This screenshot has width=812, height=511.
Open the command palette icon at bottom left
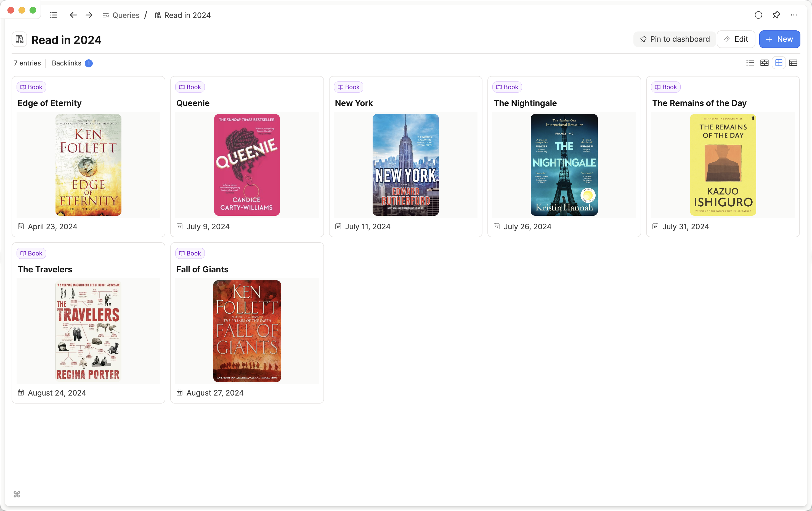click(x=17, y=494)
